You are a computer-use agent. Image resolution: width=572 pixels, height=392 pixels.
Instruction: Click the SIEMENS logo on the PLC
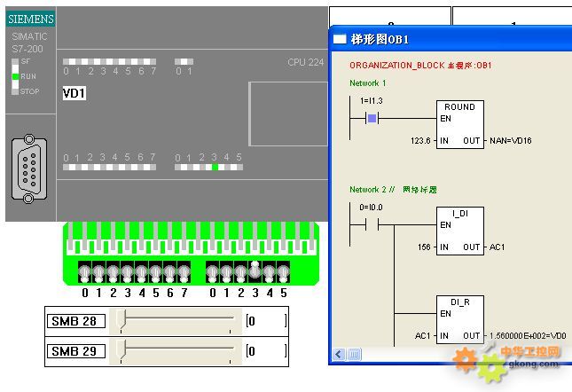(x=31, y=19)
